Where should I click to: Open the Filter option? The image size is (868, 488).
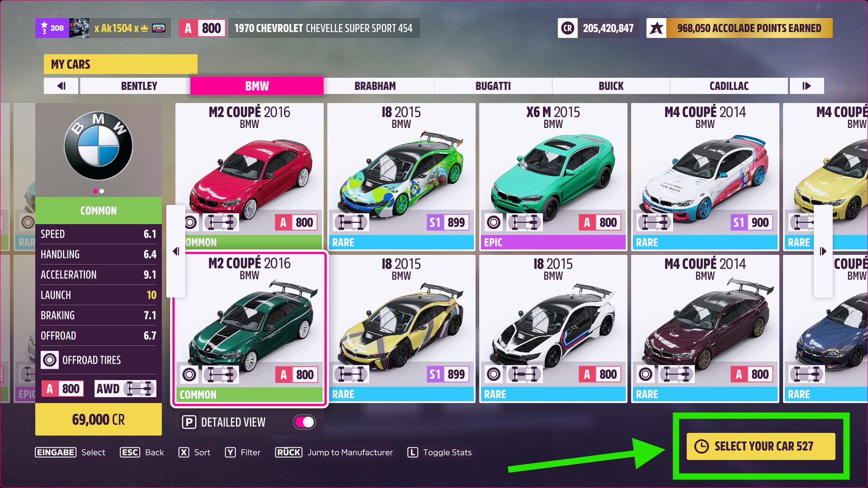tap(243, 452)
